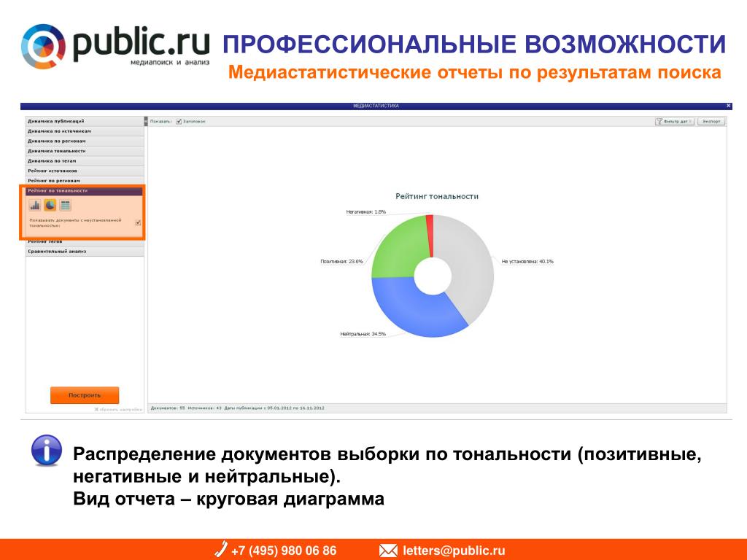Click the Нейтральная: 34.5% label
Viewport: 747px width, 560px height.
coord(363,334)
